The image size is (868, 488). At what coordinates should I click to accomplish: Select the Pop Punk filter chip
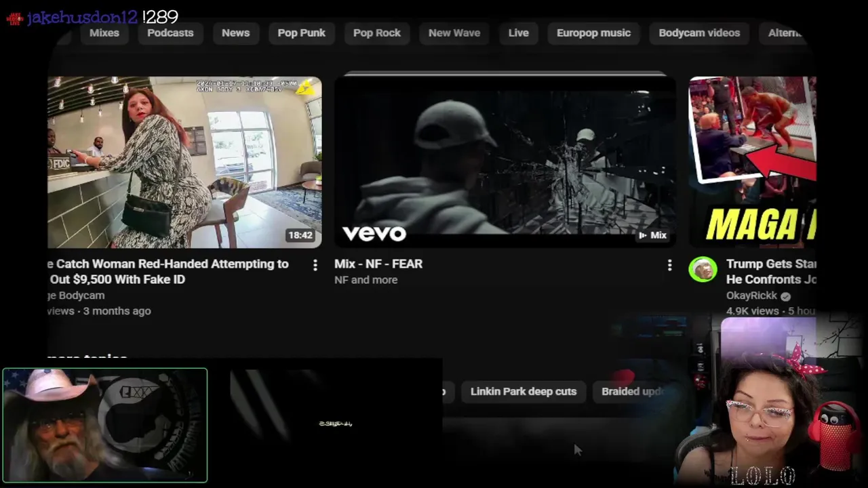coord(301,33)
